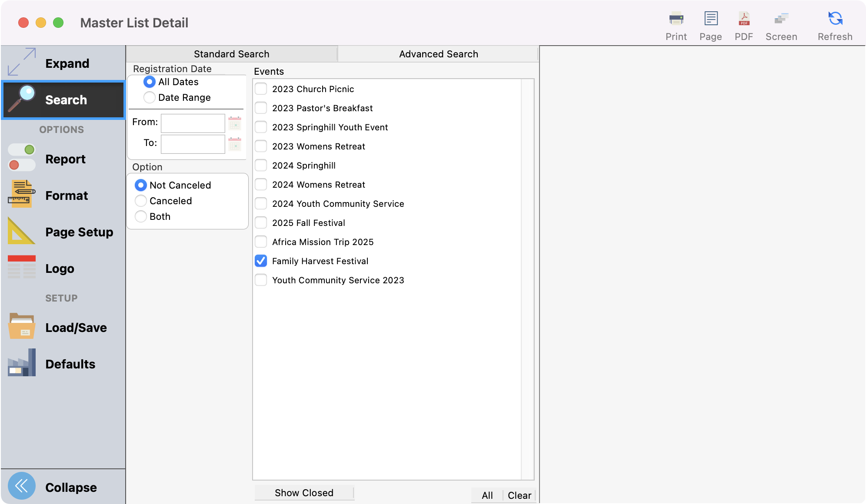Switch to the Standard Search tab
This screenshot has width=866, height=504.
click(231, 53)
